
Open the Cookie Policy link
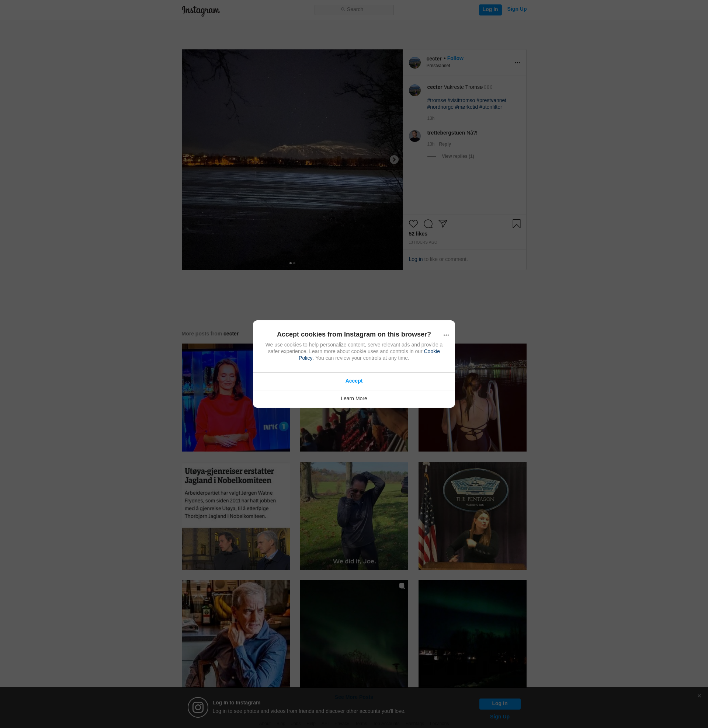(x=431, y=352)
